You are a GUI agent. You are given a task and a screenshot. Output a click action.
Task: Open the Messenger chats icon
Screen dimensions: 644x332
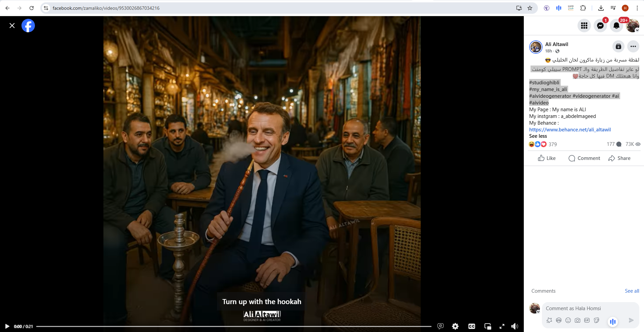pos(600,26)
